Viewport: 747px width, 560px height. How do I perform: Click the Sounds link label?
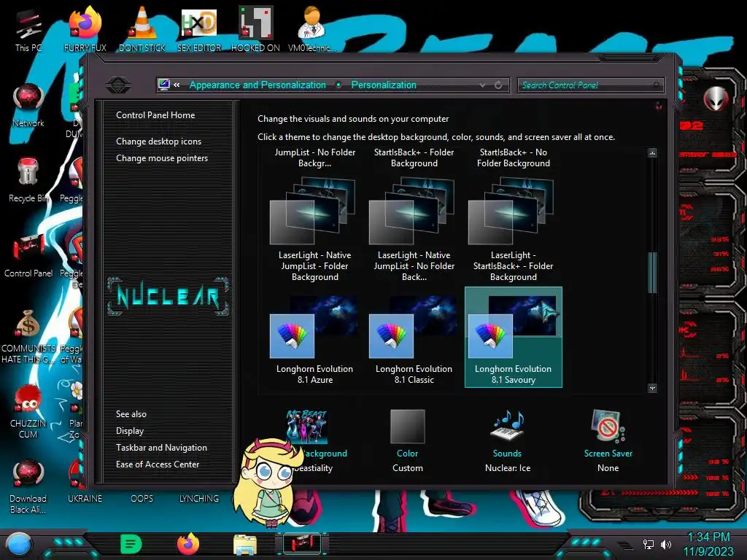click(x=508, y=454)
